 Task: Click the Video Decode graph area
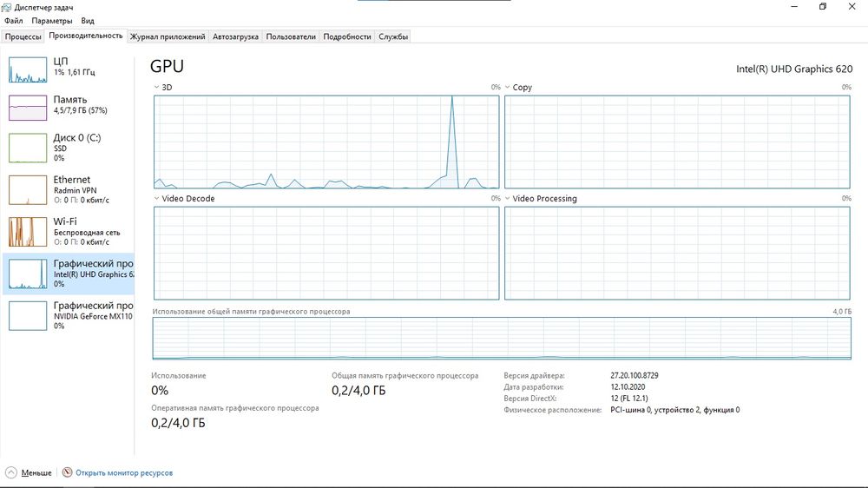(326, 254)
